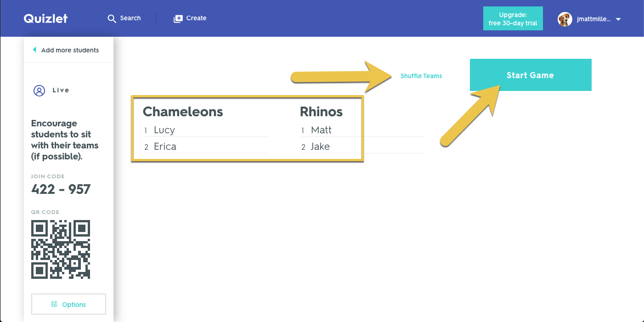Select the Chameleons team heading
This screenshot has width=644, height=322.
coord(182,111)
